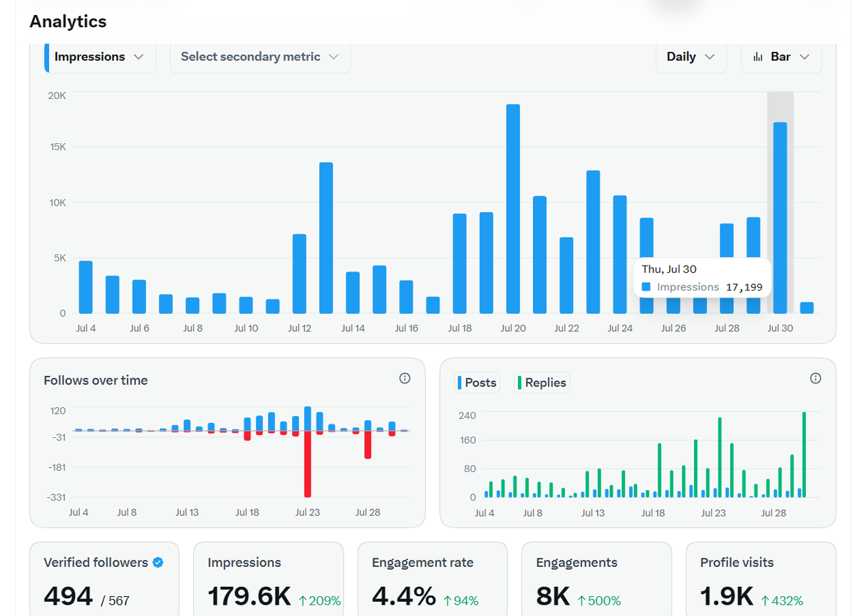Toggle the Posts series legend
The image size is (855, 616).
[x=477, y=383]
